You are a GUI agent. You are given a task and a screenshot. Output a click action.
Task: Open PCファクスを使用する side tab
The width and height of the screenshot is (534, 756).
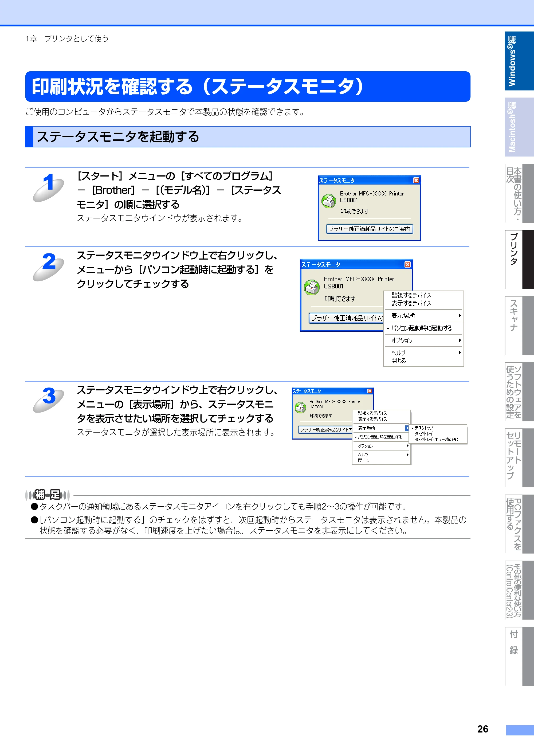(519, 524)
